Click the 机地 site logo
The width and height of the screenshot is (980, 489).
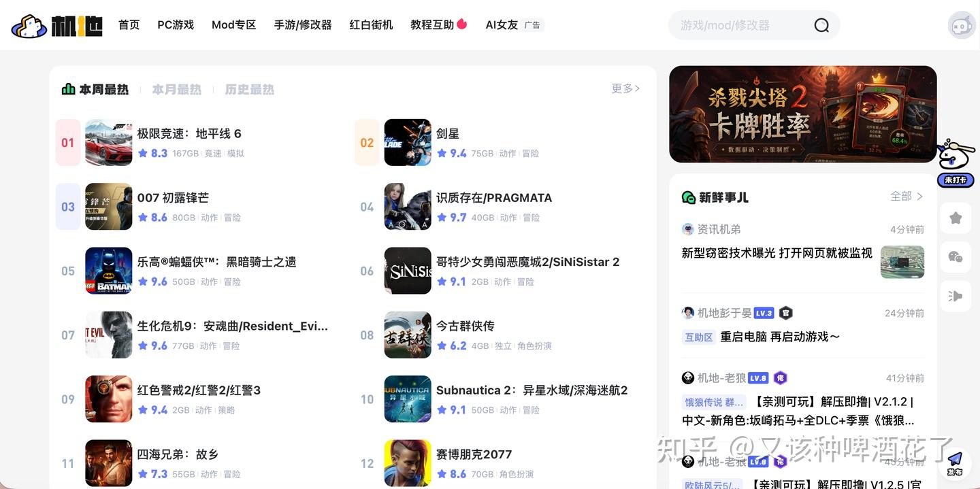(57, 25)
